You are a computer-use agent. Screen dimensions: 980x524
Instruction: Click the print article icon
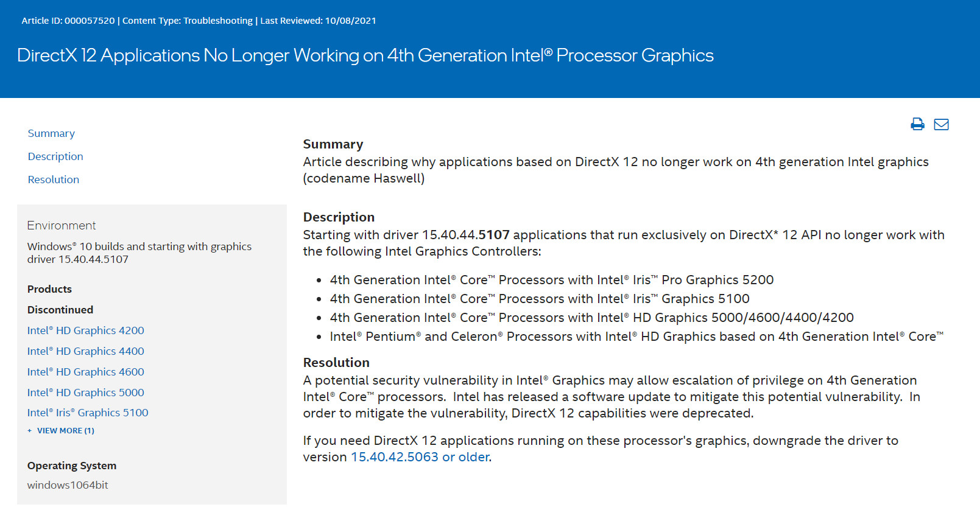coord(917,124)
